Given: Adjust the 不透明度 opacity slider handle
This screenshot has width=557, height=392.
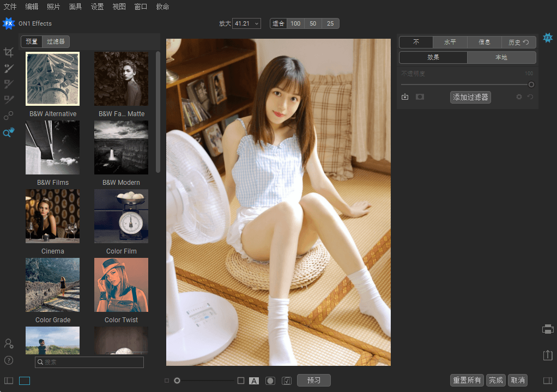Looking at the screenshot, I should point(531,85).
